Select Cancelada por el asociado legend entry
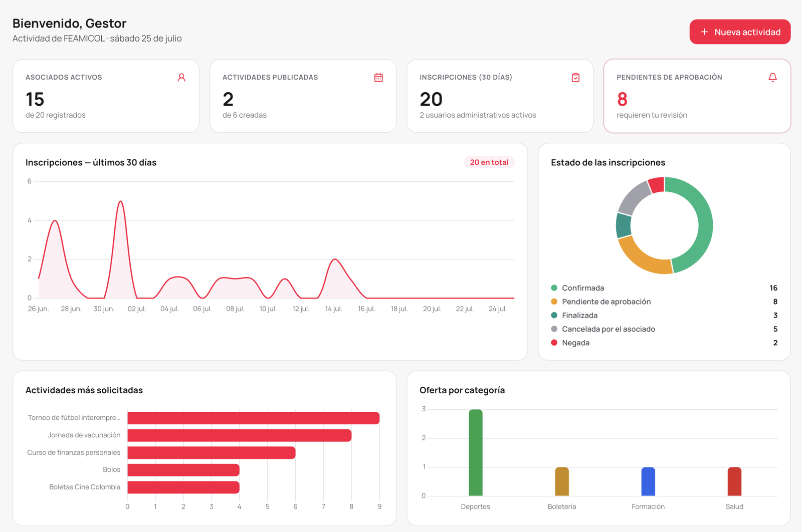802x532 pixels. point(664,329)
